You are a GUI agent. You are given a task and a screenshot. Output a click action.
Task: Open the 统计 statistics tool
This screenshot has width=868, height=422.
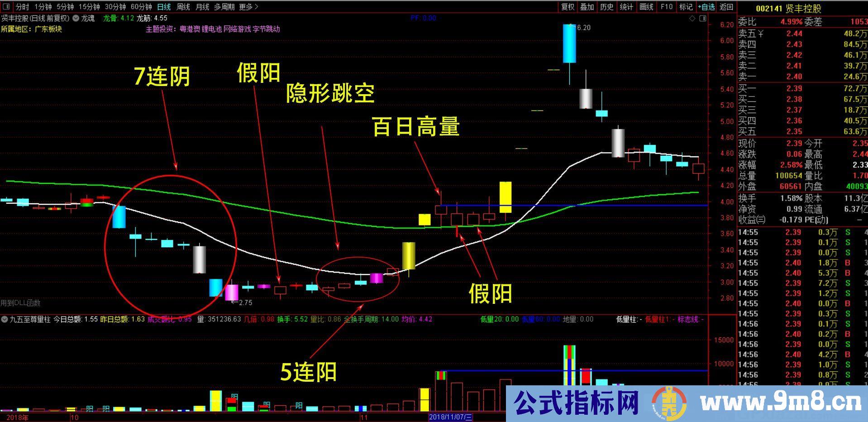coord(626,7)
